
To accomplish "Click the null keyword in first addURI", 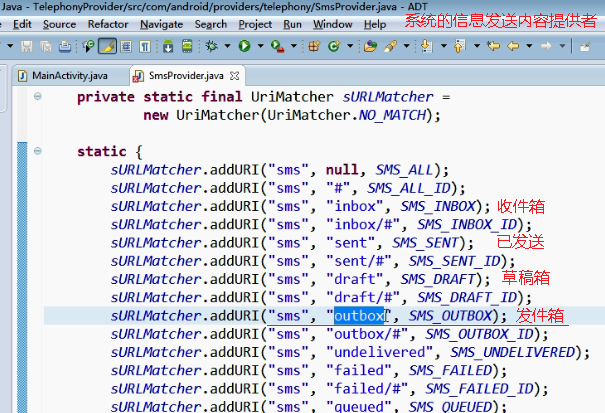I will (x=342, y=170).
